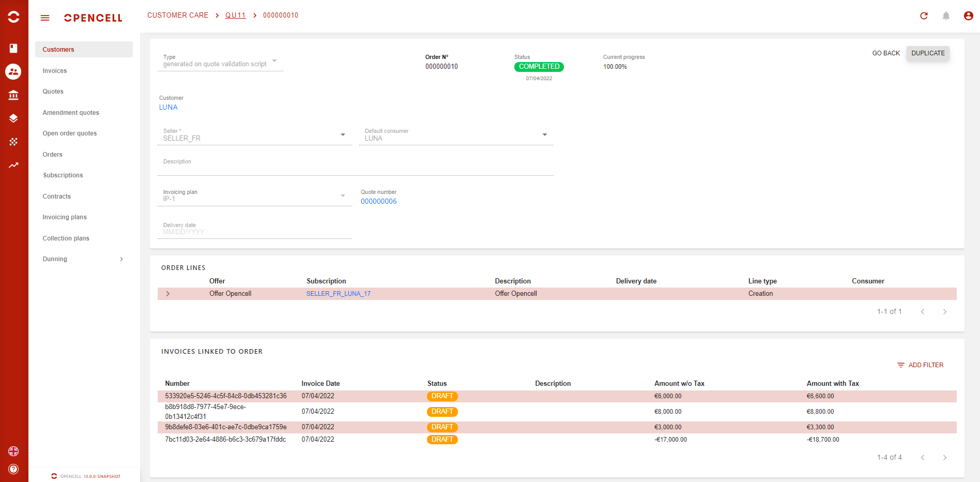Open customer LUNA link
980x482 pixels.
[x=168, y=108]
